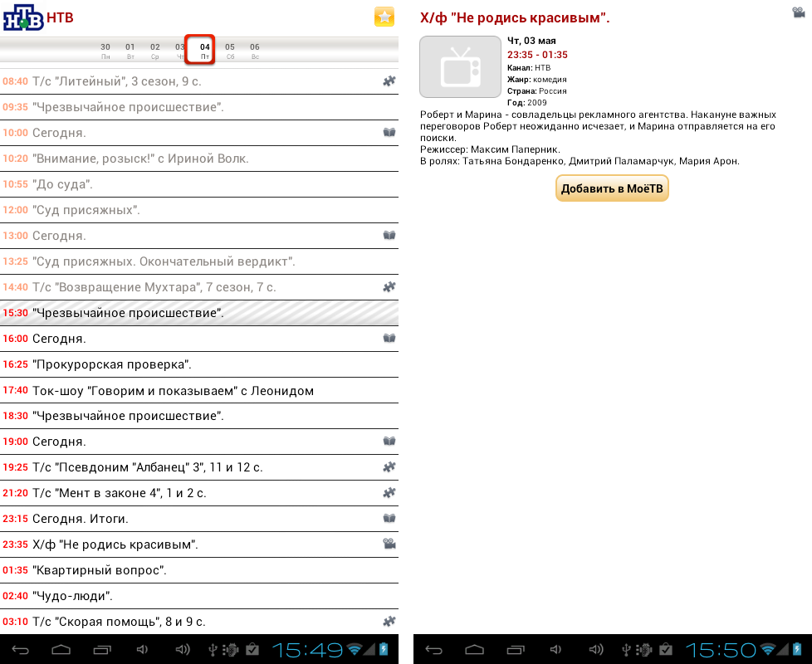
Task: Tap volume up on details screen navbar
Action: [x=596, y=650]
